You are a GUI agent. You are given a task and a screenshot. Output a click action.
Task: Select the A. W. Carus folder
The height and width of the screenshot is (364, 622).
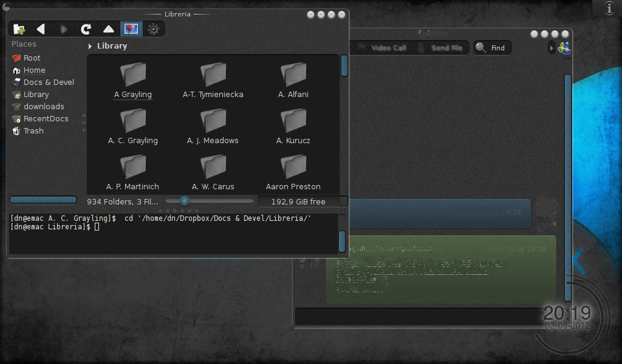(x=213, y=172)
